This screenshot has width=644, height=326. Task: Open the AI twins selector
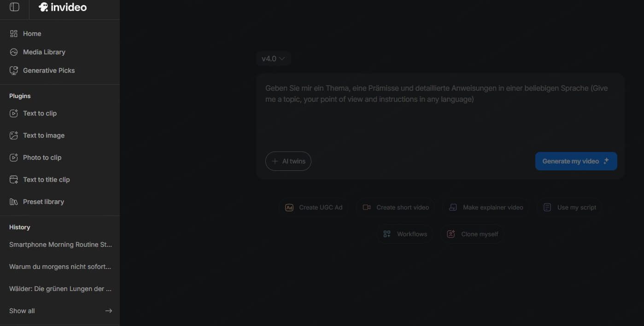(x=288, y=161)
